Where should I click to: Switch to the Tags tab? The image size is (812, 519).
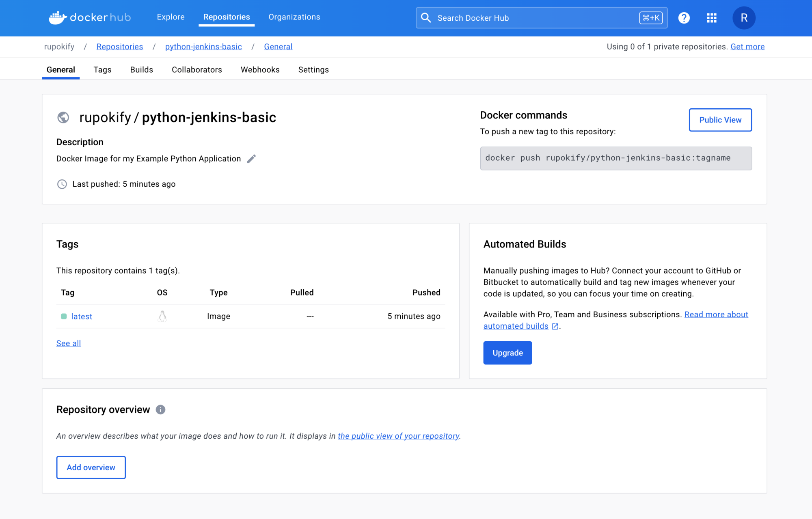102,70
